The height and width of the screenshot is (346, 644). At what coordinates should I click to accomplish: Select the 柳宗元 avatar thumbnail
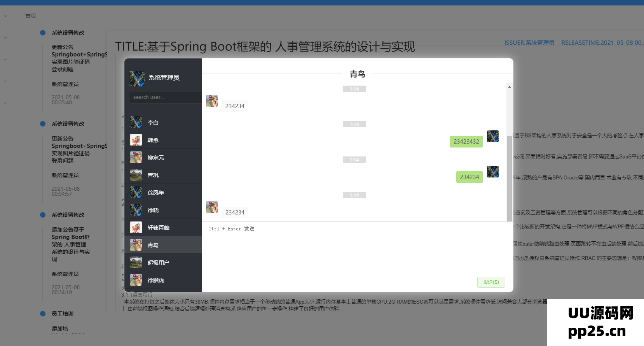pos(136,158)
